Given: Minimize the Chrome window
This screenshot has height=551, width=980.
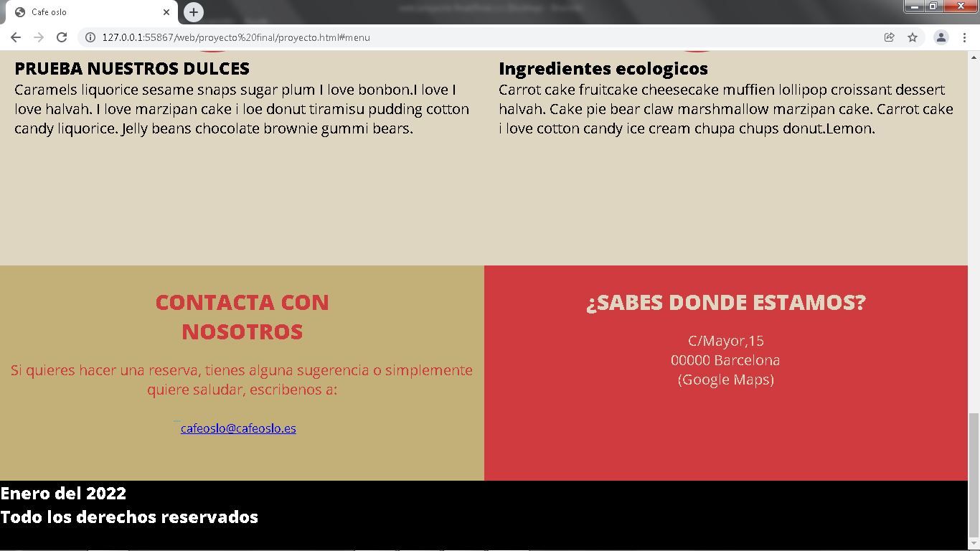Looking at the screenshot, I should coord(915,6).
